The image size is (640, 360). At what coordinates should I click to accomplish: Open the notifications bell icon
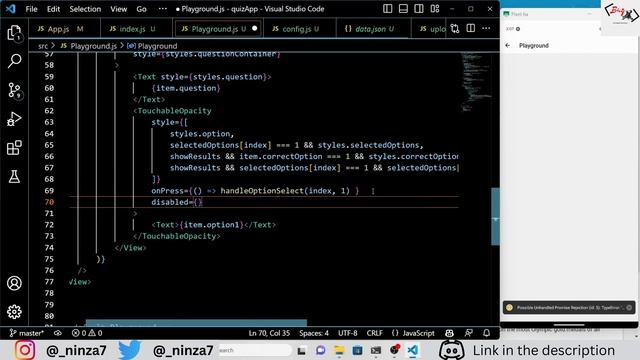pyautogui.click(x=486, y=333)
